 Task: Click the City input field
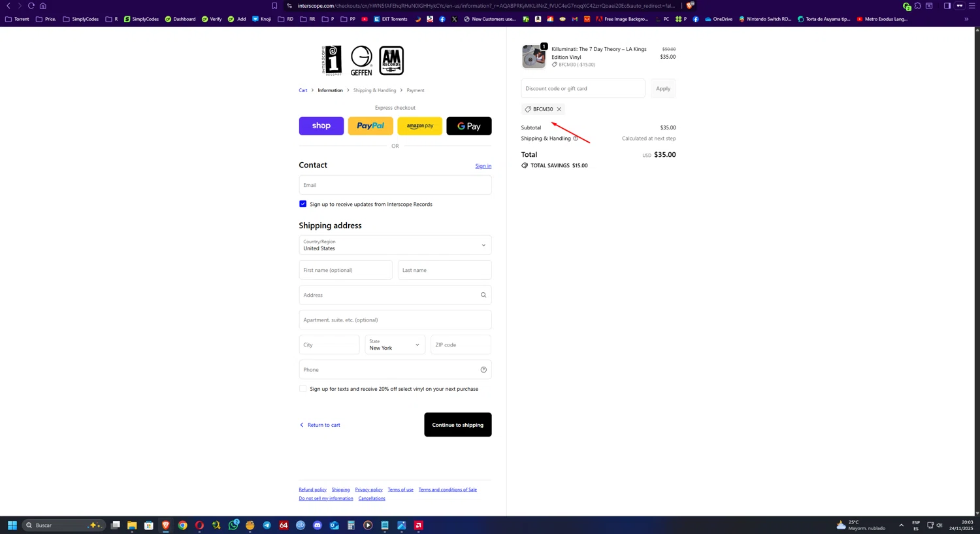[x=329, y=344]
